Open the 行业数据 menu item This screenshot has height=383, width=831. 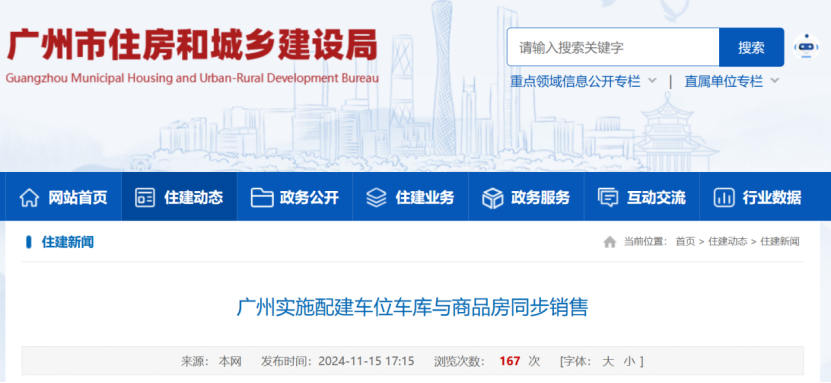(757, 198)
